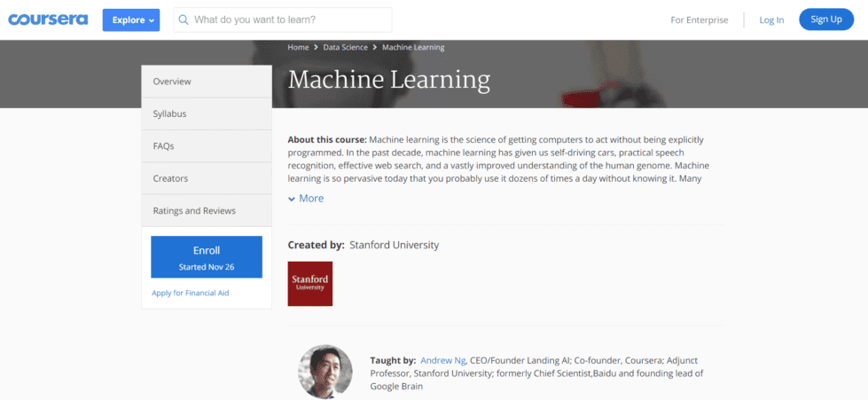Jump to the Creators section
The image size is (868, 400).
(207, 178)
